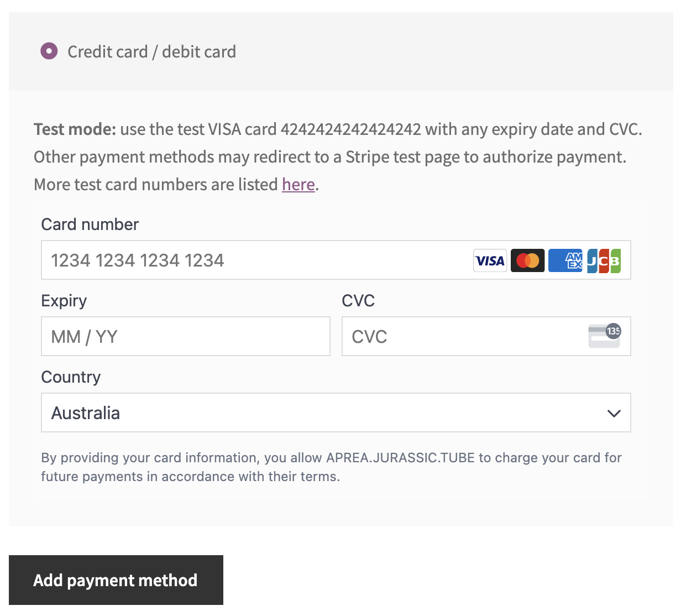Click the JCB card brand icon
The image size is (681, 616).
604,260
